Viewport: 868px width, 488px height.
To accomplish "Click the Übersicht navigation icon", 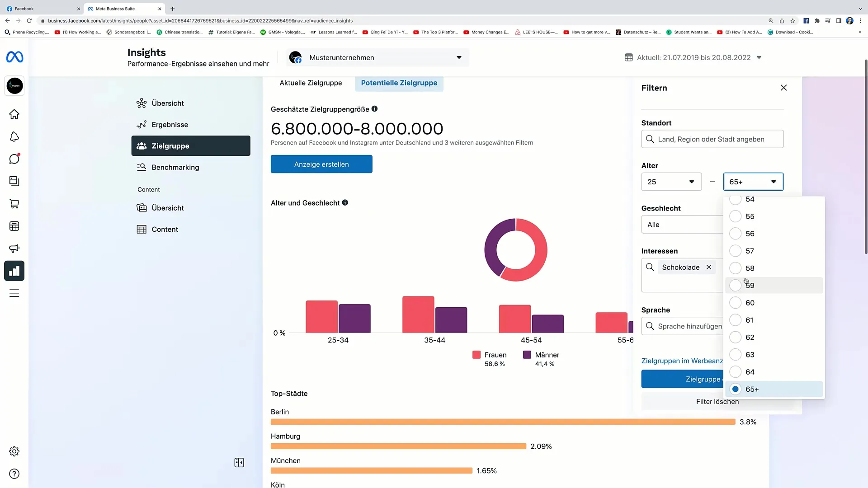I will 142,103.
